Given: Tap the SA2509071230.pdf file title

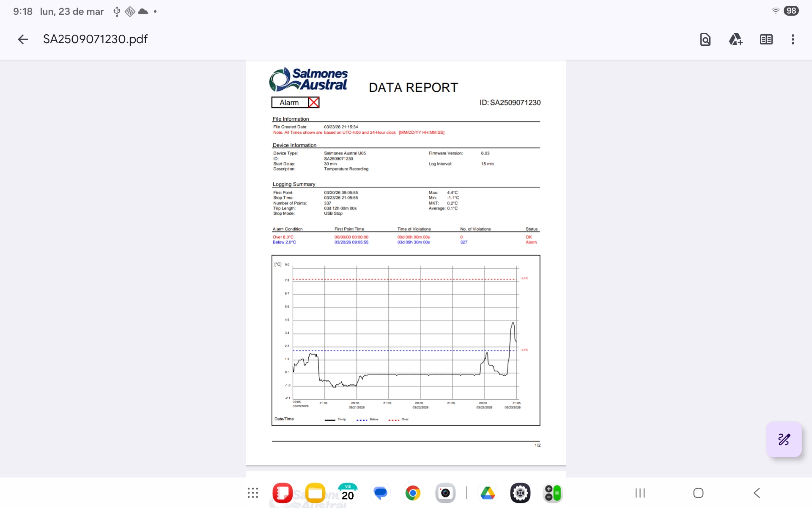Looking at the screenshot, I should (x=95, y=39).
